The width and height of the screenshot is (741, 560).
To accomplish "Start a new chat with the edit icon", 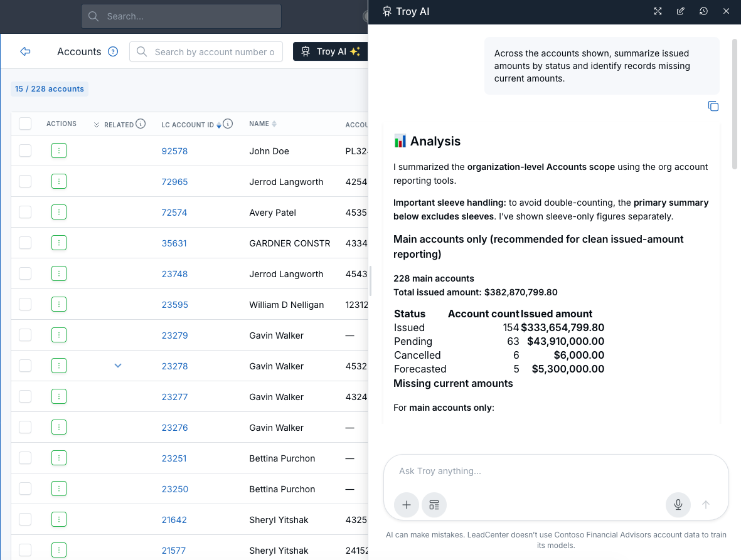I will 681,11.
